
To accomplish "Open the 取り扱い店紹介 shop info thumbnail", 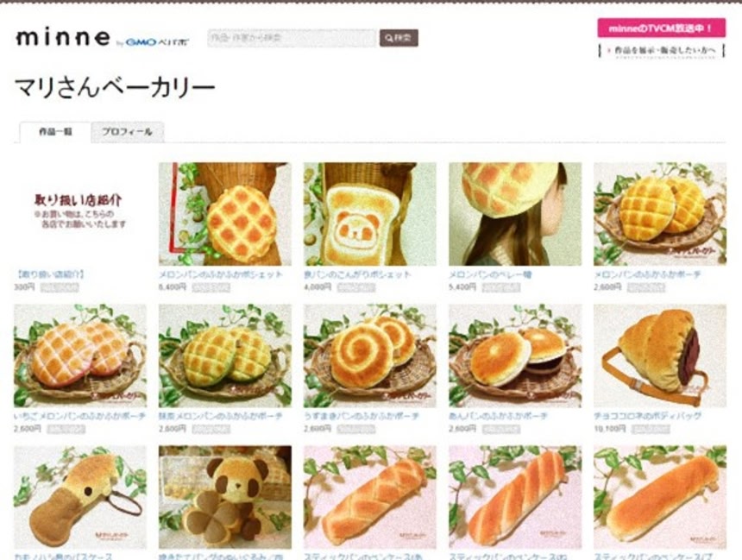I will [x=80, y=214].
